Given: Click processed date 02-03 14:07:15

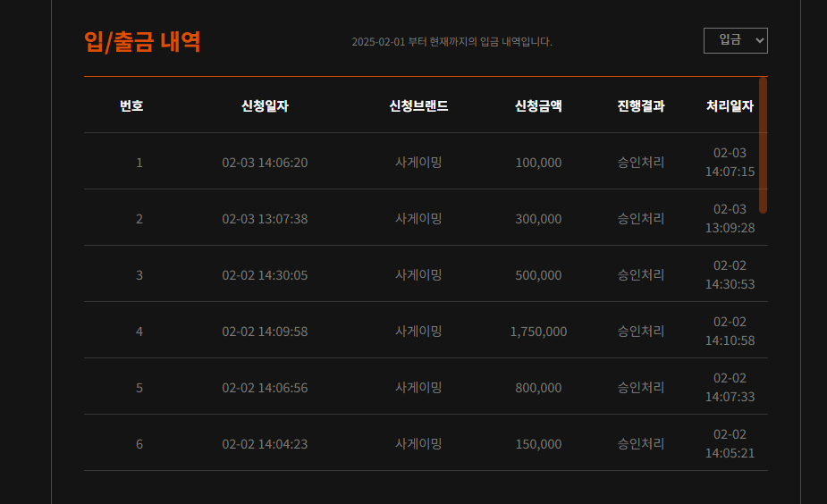Looking at the screenshot, I should pos(730,163).
